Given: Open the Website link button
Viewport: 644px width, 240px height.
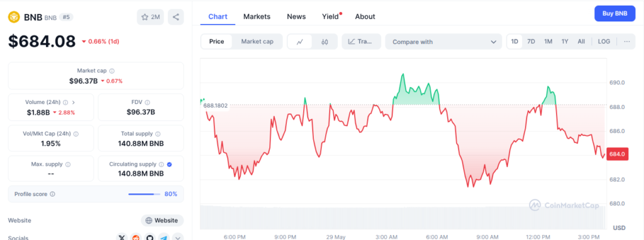Looking at the screenshot, I should tap(162, 220).
